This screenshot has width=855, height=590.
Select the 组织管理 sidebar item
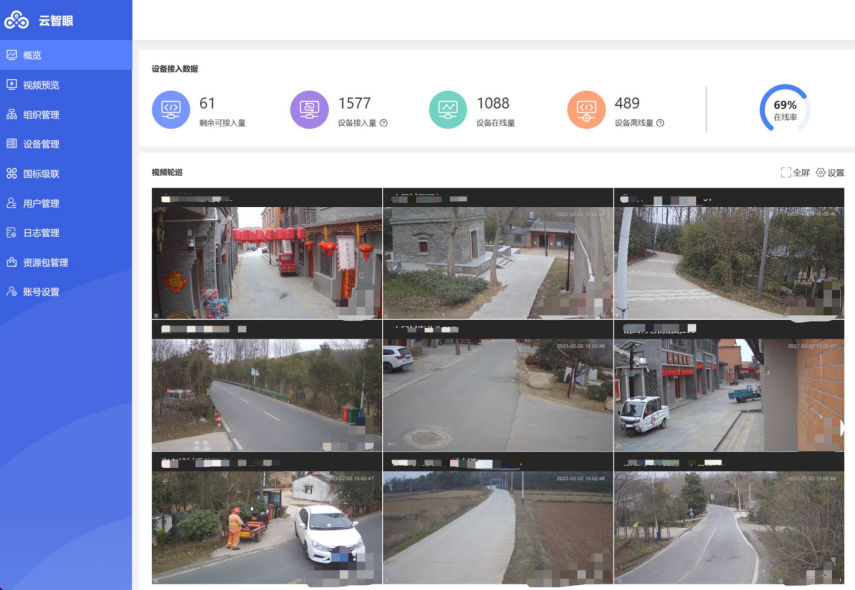[x=41, y=115]
